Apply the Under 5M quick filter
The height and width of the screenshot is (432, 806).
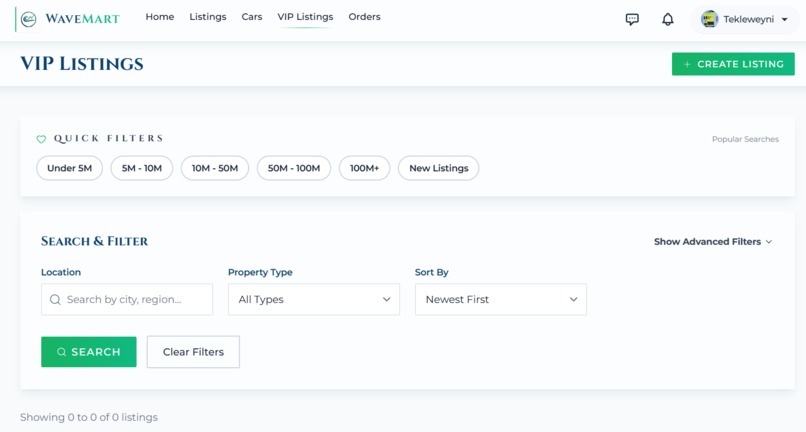click(x=69, y=168)
